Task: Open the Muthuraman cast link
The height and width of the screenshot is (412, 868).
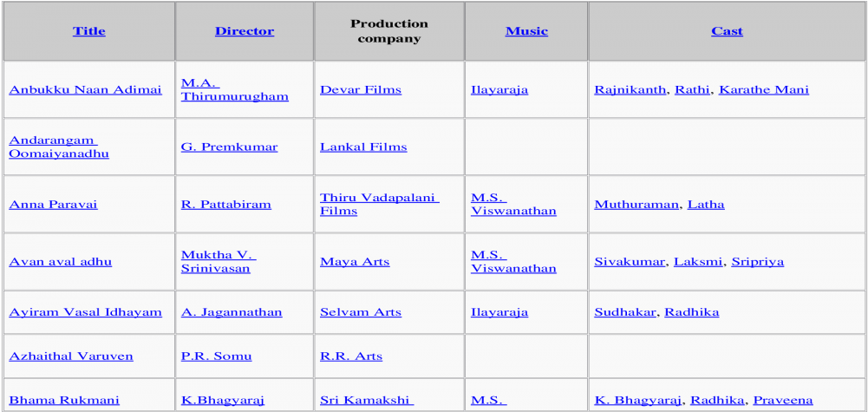Action: click(x=636, y=205)
